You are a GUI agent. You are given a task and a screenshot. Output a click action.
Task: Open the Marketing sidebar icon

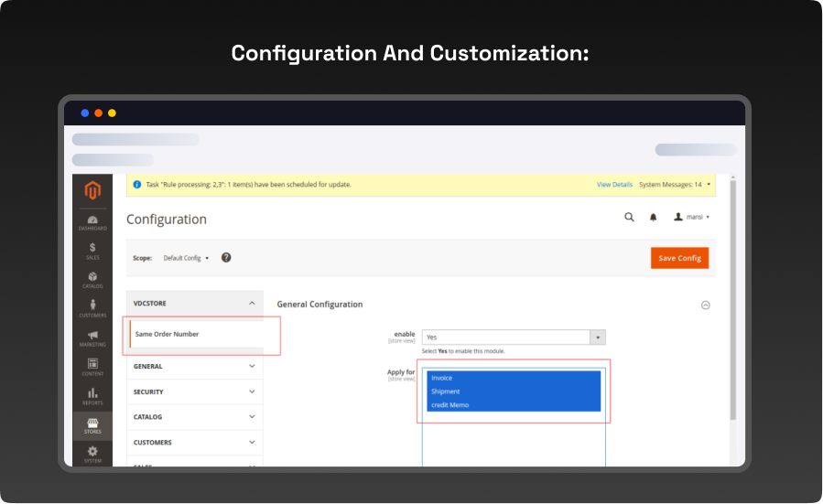coord(92,338)
